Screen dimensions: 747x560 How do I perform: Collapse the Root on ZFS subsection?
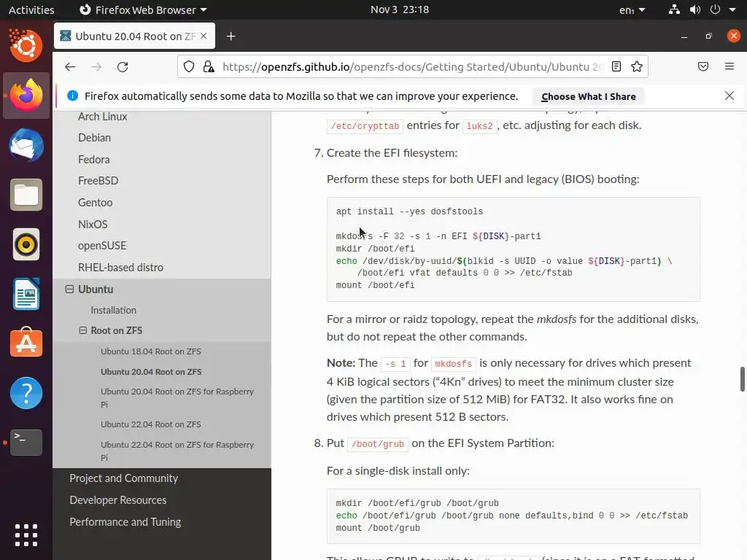pyautogui.click(x=83, y=330)
